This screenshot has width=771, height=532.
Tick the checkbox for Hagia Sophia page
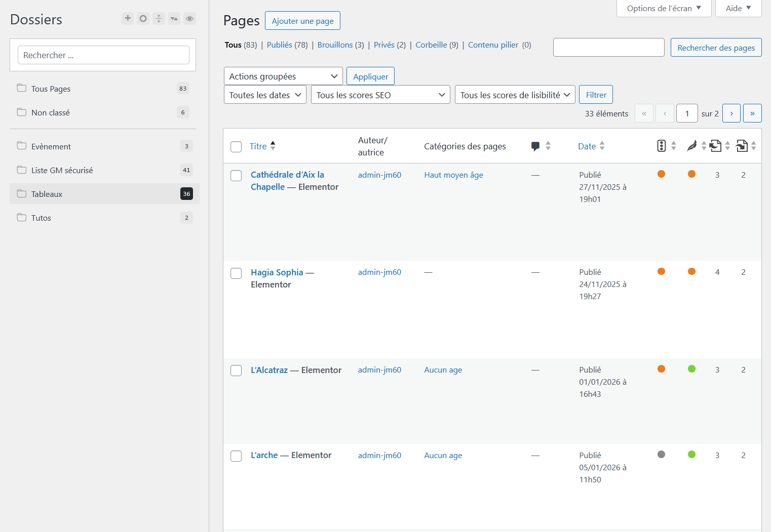point(236,273)
